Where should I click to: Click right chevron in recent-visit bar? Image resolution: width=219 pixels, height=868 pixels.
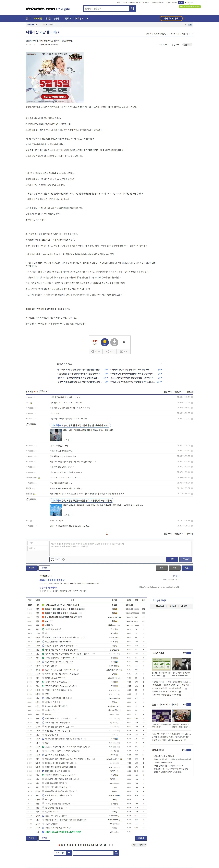pos(185,25)
